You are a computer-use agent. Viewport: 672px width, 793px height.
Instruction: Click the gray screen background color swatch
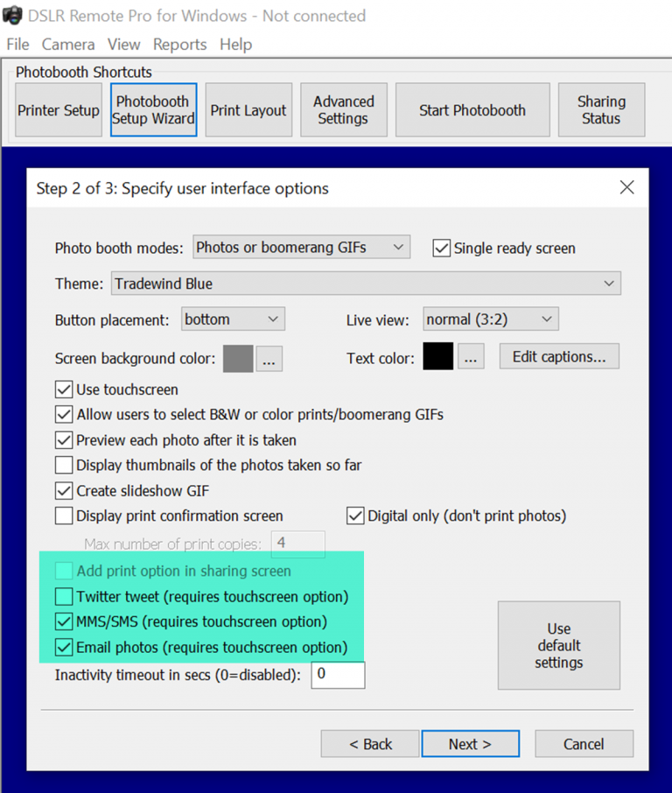click(238, 359)
